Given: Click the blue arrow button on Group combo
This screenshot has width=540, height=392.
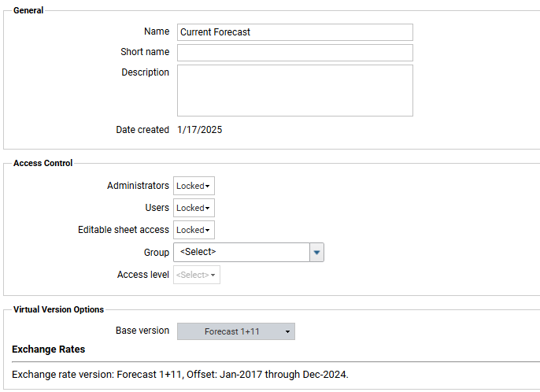Looking at the screenshot, I should [x=316, y=252].
